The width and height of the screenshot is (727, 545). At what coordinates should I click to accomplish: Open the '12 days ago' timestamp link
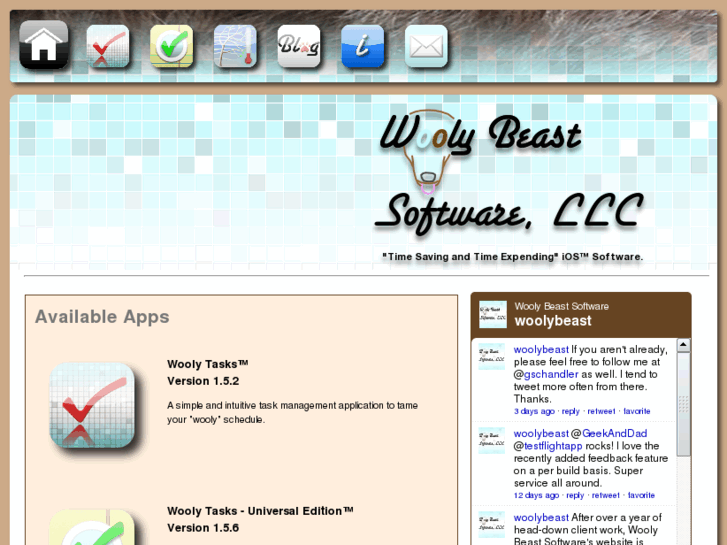tap(536, 495)
